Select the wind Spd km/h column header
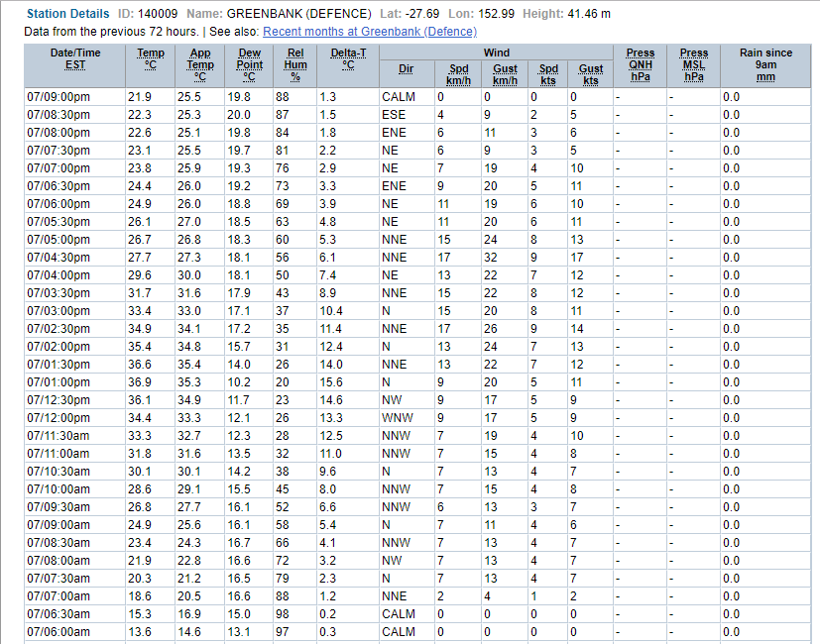 pyautogui.click(x=459, y=74)
